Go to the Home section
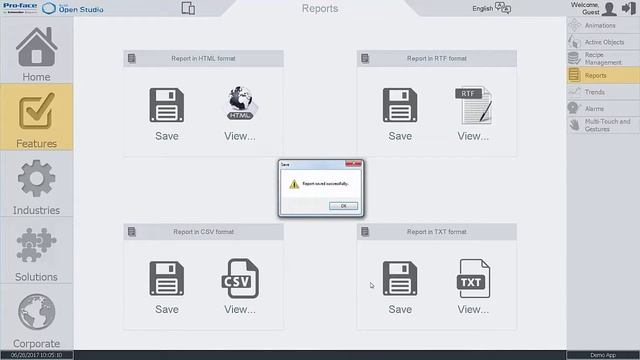Image resolution: width=640 pixels, height=360 pixels. [x=36, y=51]
